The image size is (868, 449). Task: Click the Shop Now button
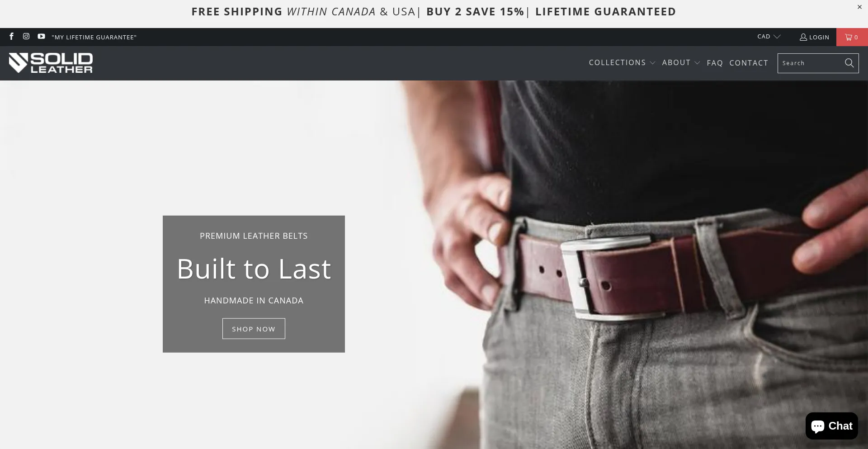[x=254, y=329]
